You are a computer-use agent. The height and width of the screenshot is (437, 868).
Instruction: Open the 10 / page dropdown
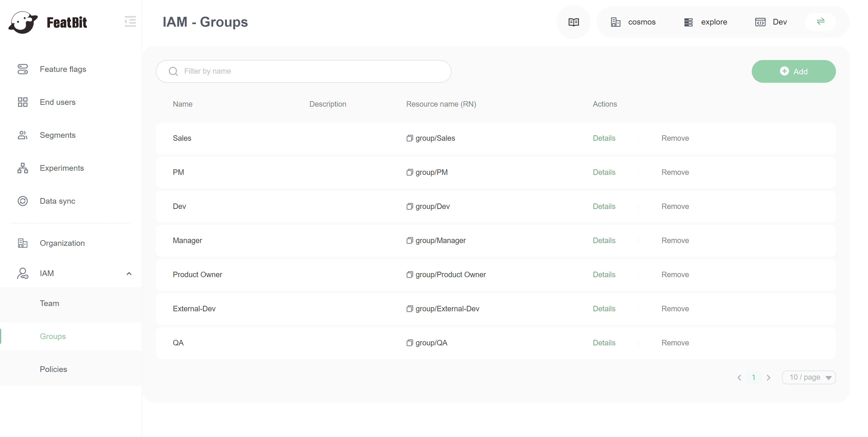809,377
